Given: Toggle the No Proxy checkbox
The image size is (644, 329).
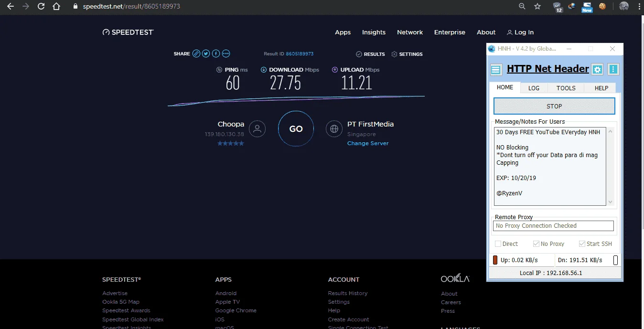Looking at the screenshot, I should pyautogui.click(x=536, y=244).
